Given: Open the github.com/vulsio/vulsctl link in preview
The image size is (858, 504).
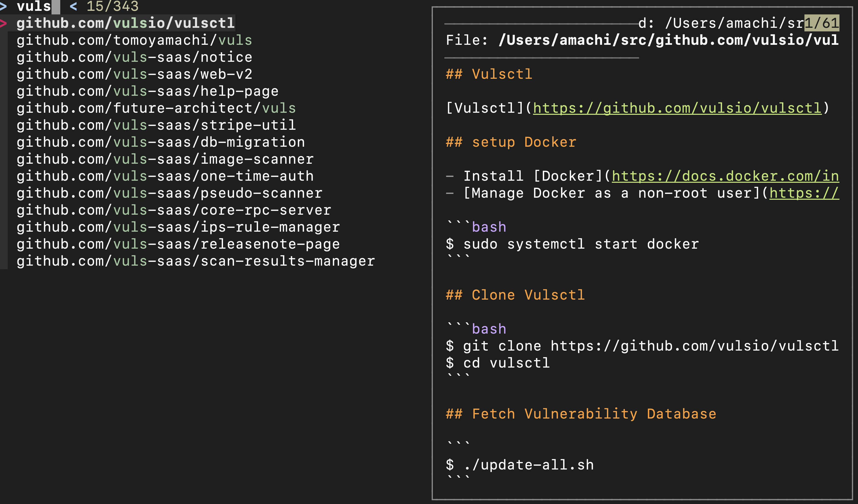Looking at the screenshot, I should (677, 108).
